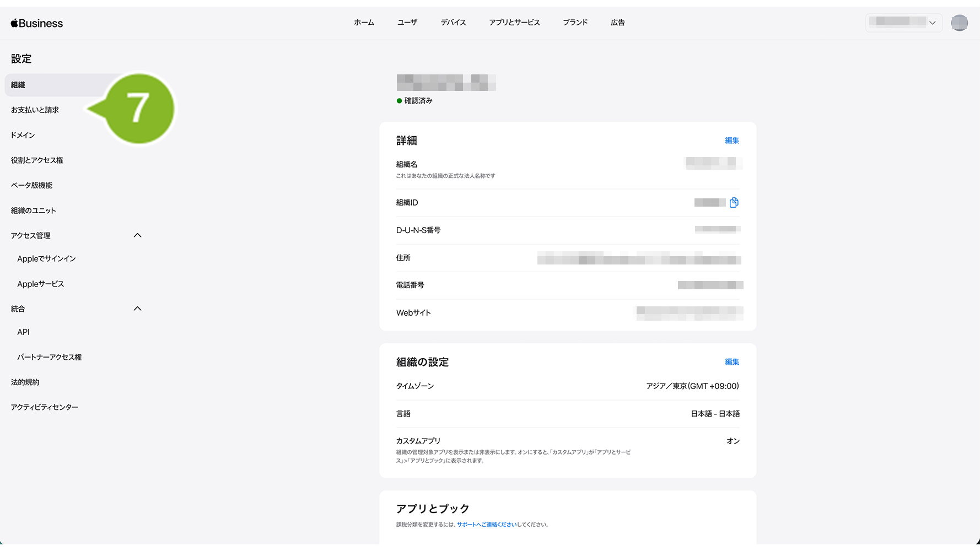980x551 pixels.
Task: Collapse the 統合 section chevron
Action: coord(138,309)
